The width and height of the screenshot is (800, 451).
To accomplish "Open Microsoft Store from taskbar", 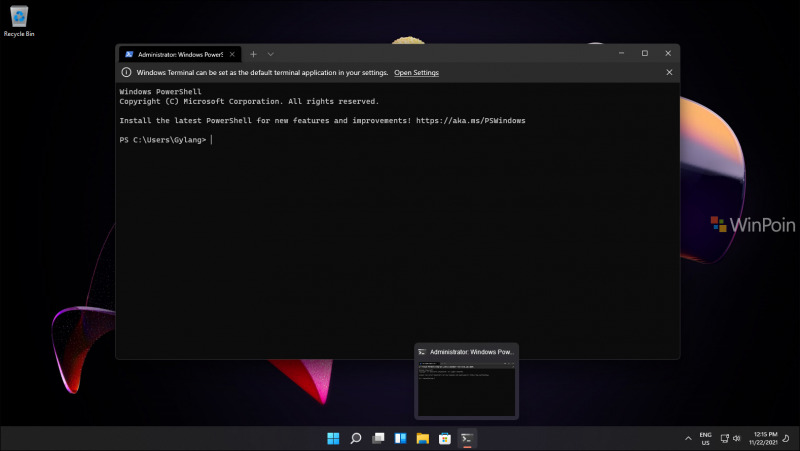I will pos(445,438).
